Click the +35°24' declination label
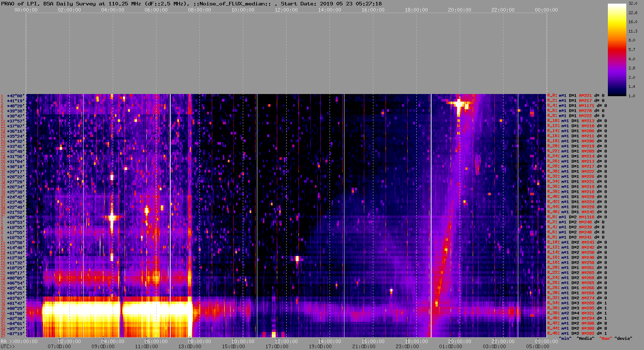 click(16, 136)
